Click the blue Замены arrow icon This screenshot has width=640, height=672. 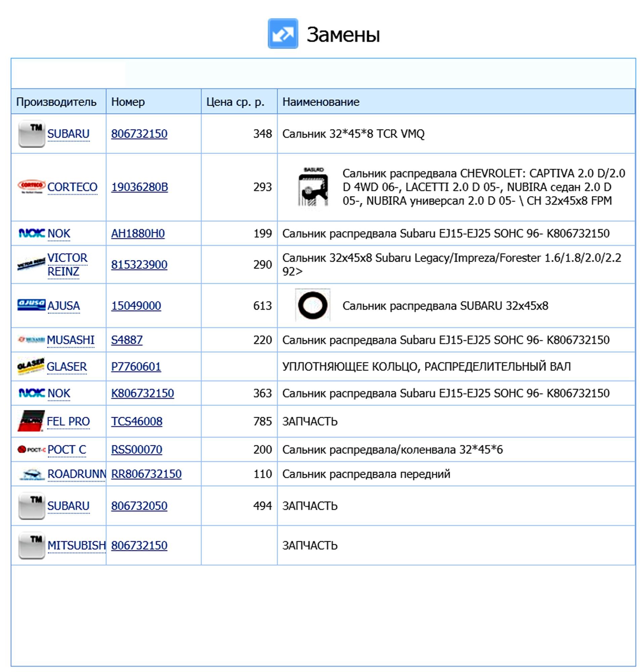click(283, 33)
